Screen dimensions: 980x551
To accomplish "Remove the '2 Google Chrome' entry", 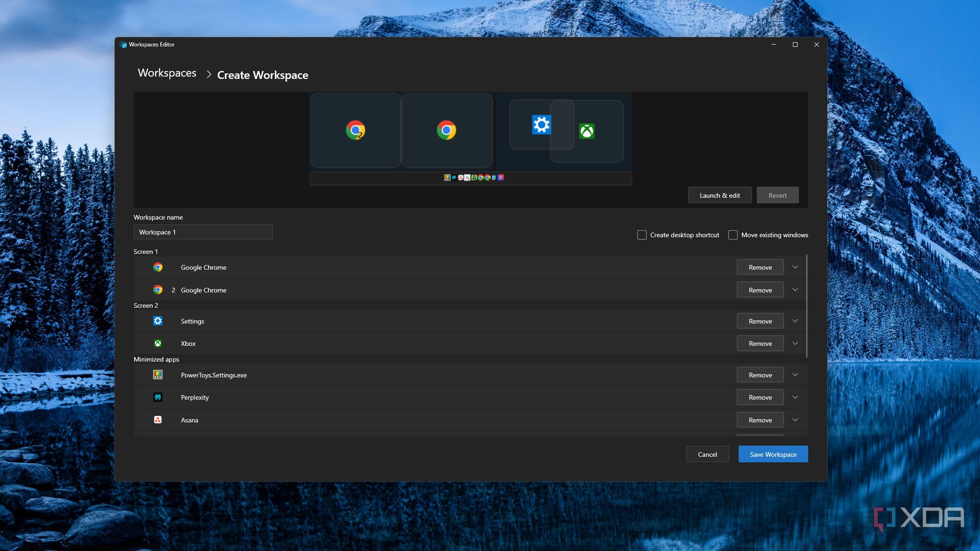I will 760,290.
